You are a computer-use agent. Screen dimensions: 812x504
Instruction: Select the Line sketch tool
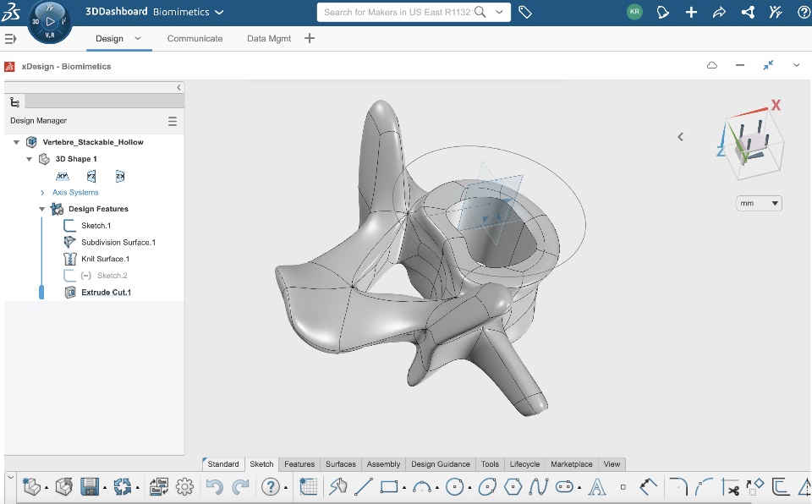point(364,487)
